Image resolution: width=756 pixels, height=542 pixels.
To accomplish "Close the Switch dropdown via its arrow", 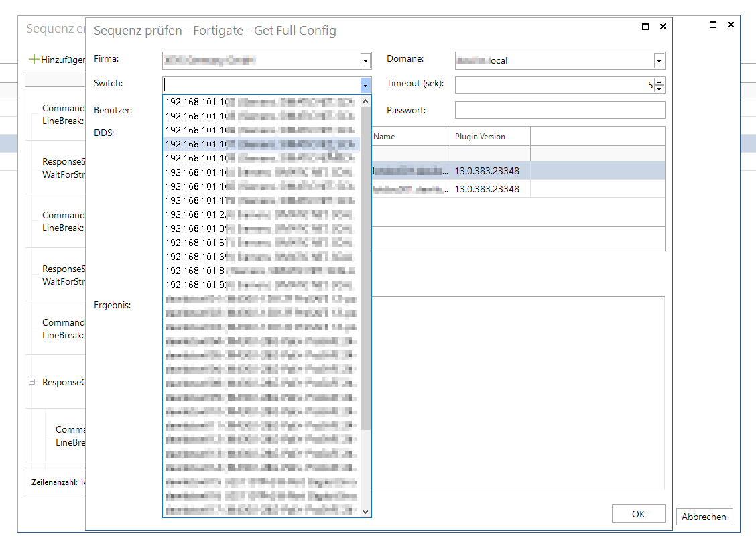I will (x=365, y=86).
